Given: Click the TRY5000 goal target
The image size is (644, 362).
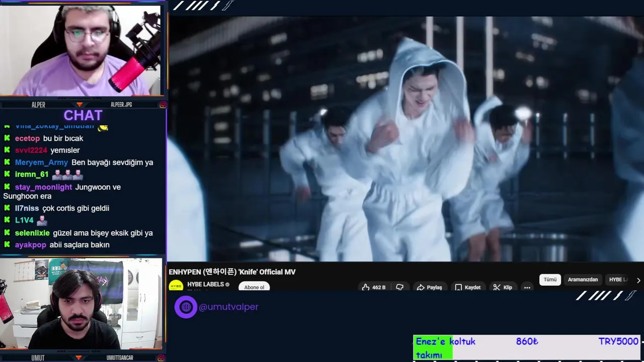Looking at the screenshot, I should (618, 341).
